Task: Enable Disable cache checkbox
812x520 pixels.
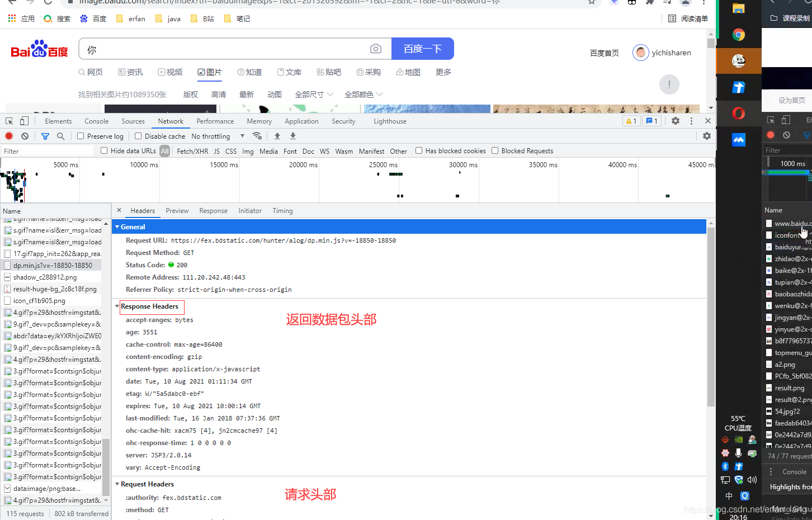Action: point(138,136)
